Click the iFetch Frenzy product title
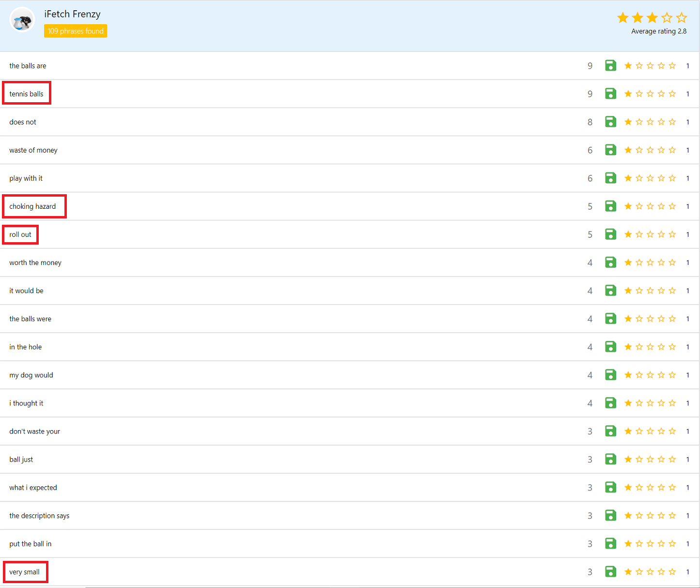 pos(72,14)
